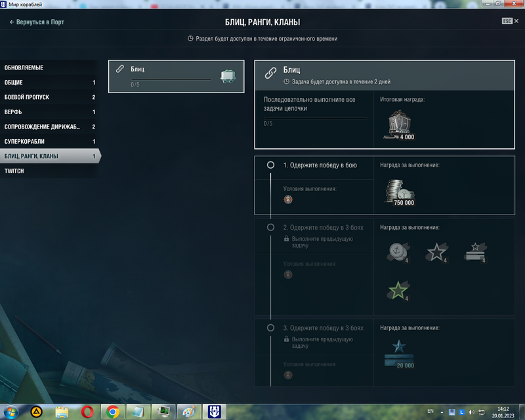Click the condition badge icon under task 1
The width and height of the screenshot is (525, 420).
pyautogui.click(x=288, y=199)
